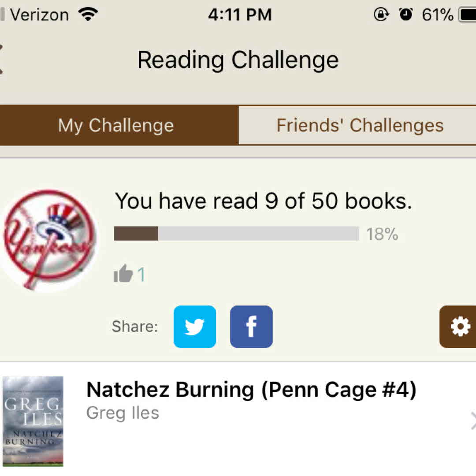
Task: Tap the alarm clock status icon
Action: (x=405, y=15)
